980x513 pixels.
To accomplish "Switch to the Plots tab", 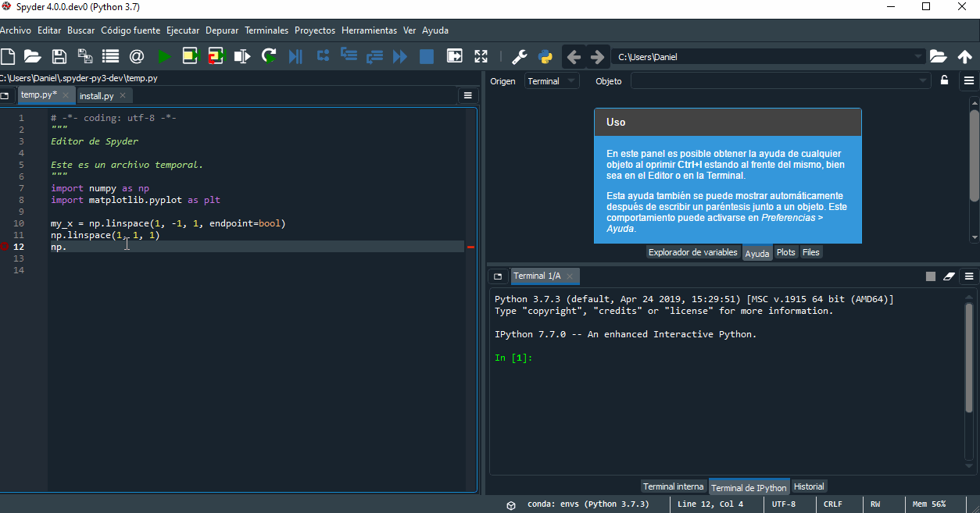I will click(x=786, y=252).
